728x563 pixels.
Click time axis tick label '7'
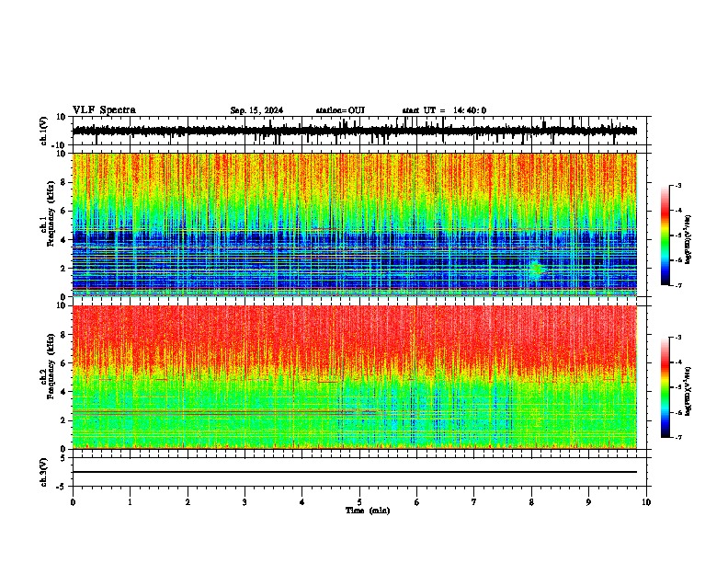tap(474, 502)
